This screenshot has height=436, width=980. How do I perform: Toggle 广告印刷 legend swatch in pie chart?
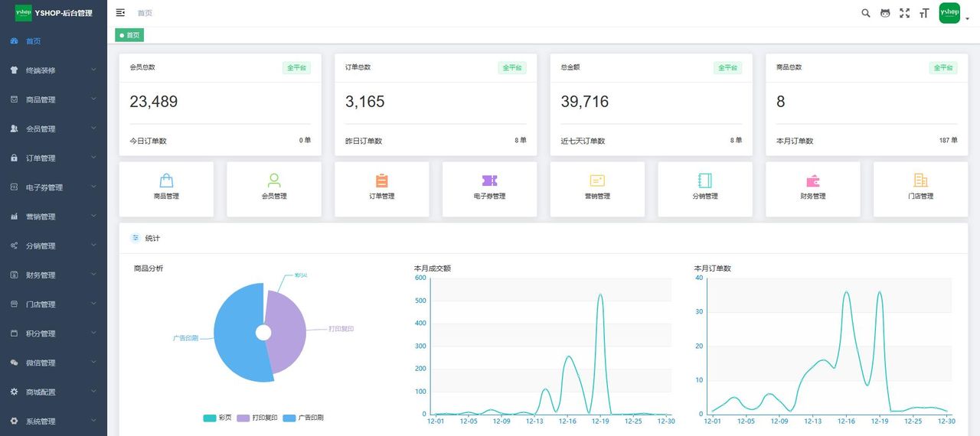289,418
